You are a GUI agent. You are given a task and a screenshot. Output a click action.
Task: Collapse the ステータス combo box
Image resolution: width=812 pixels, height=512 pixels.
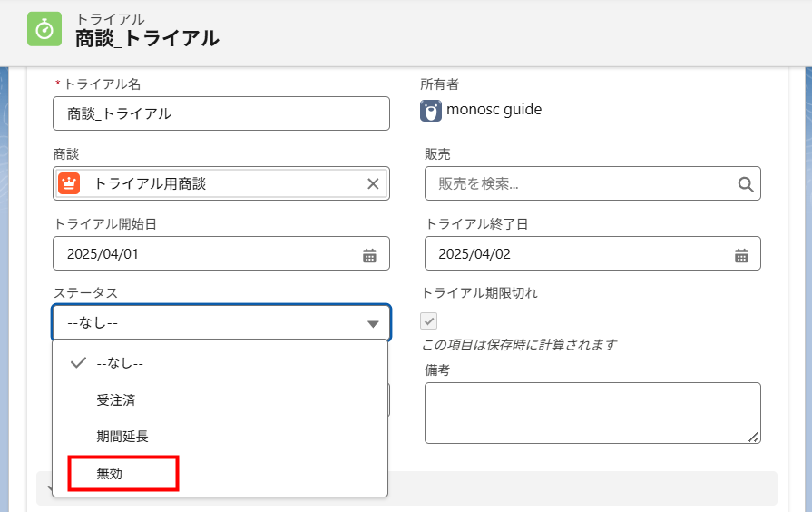(x=209, y=323)
